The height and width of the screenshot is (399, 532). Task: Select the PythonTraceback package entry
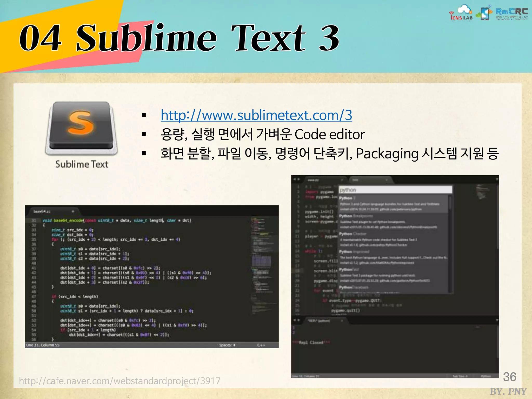pyautogui.click(x=393, y=289)
